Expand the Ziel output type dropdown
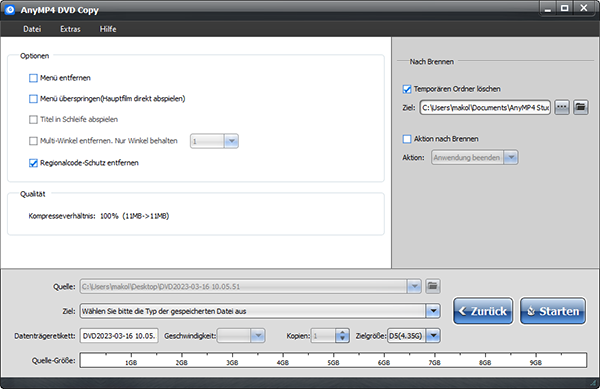This screenshot has width=600, height=389. 433,311
